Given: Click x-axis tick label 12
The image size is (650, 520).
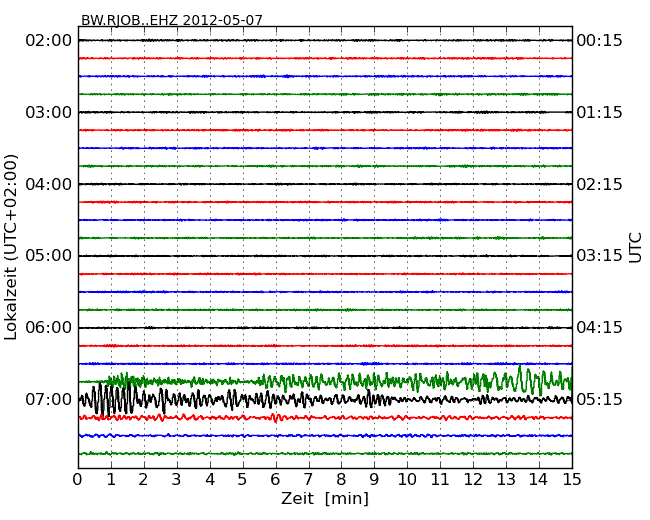Looking at the screenshot, I should tap(473, 479).
